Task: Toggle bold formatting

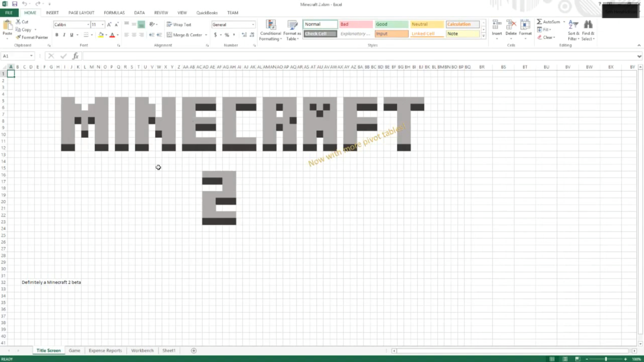Action: [x=57, y=35]
